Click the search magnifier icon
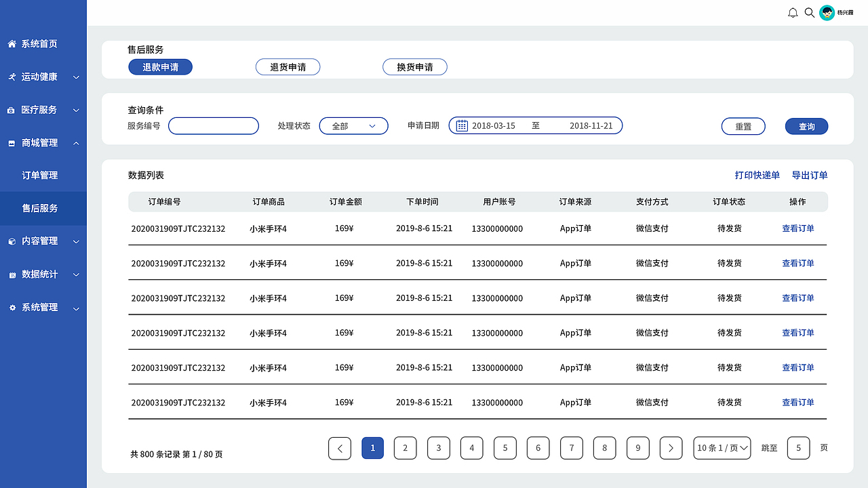The image size is (868, 488). (x=809, y=12)
